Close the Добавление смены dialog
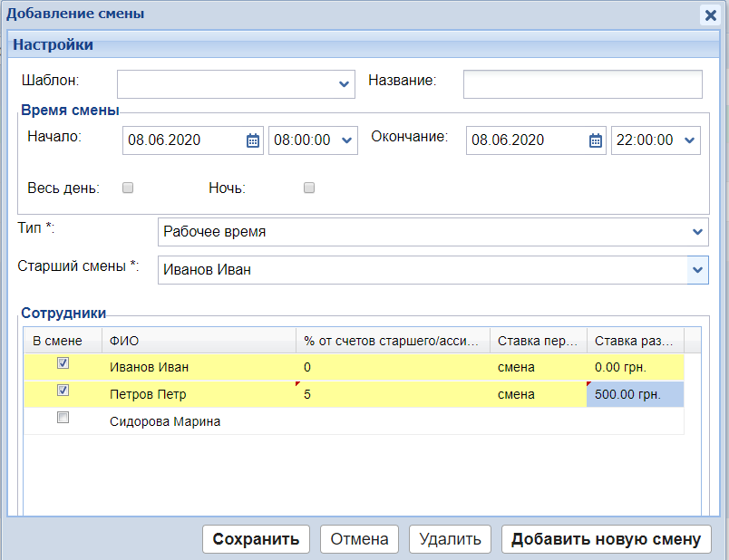 click(713, 14)
